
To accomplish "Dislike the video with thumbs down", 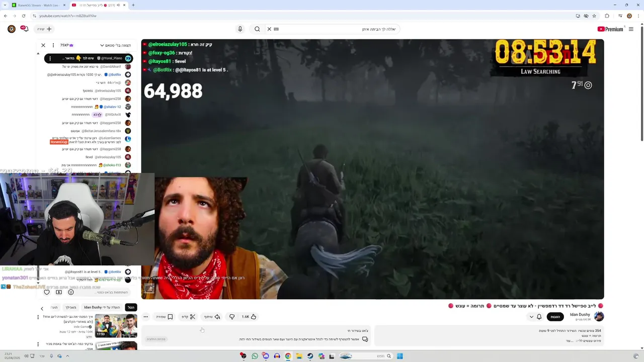I will [232, 317].
